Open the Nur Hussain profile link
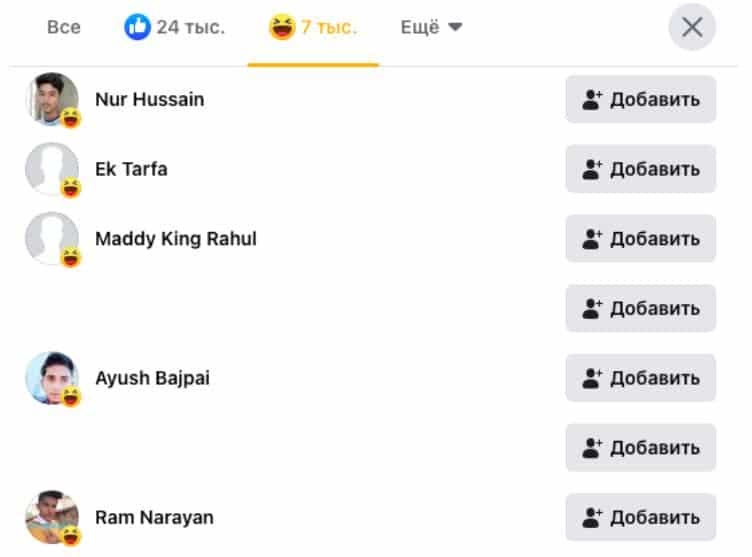 click(x=149, y=99)
